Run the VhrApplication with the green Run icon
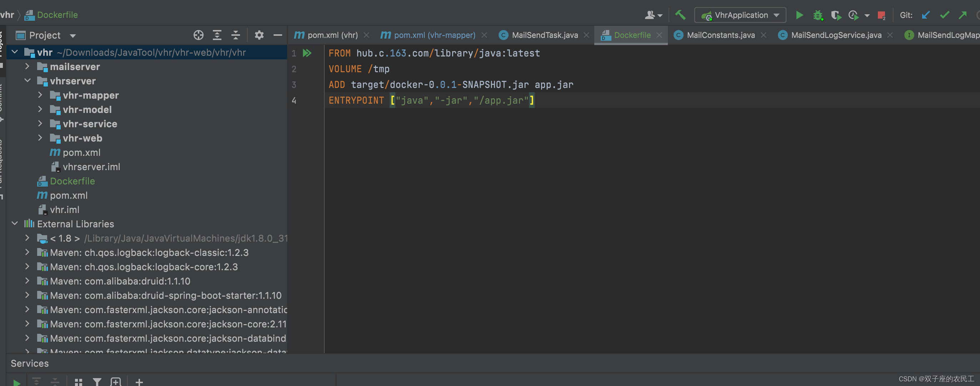 pos(799,15)
